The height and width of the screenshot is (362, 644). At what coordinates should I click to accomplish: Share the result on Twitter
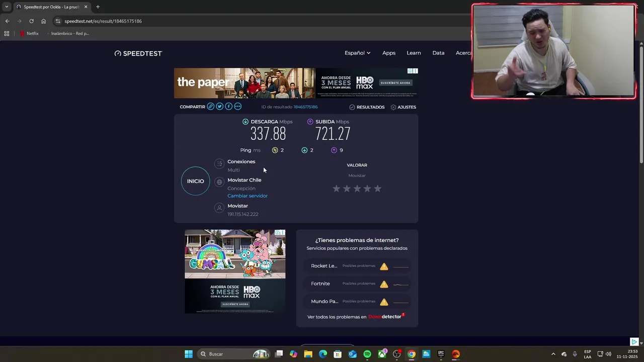[220, 107]
